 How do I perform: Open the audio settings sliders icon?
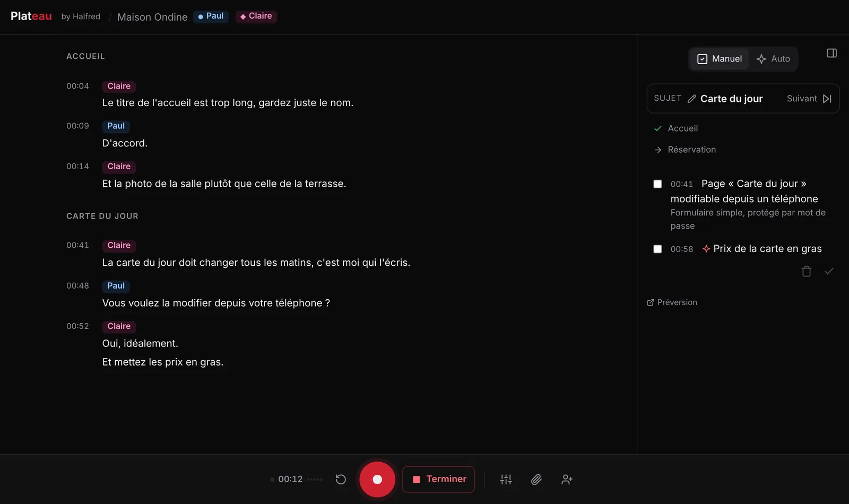click(506, 480)
